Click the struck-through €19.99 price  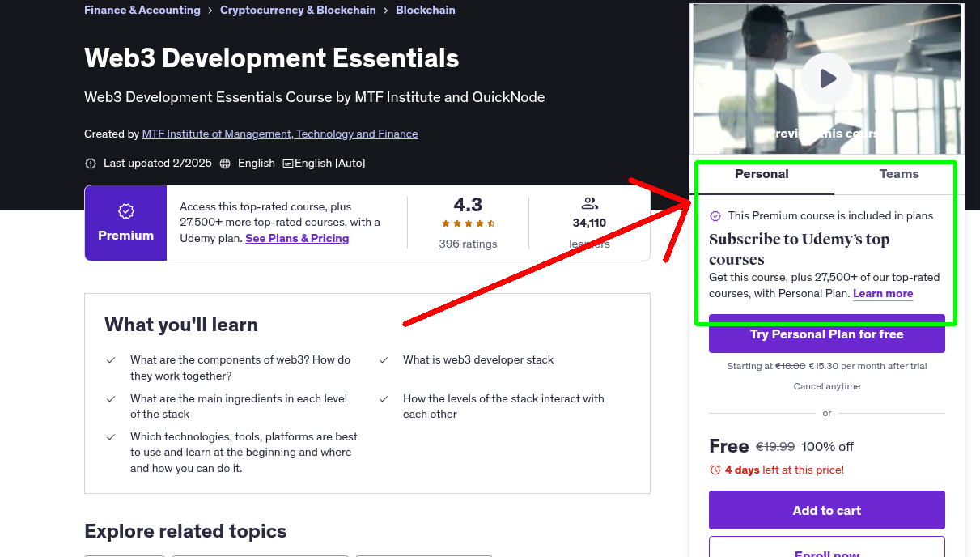(x=775, y=447)
